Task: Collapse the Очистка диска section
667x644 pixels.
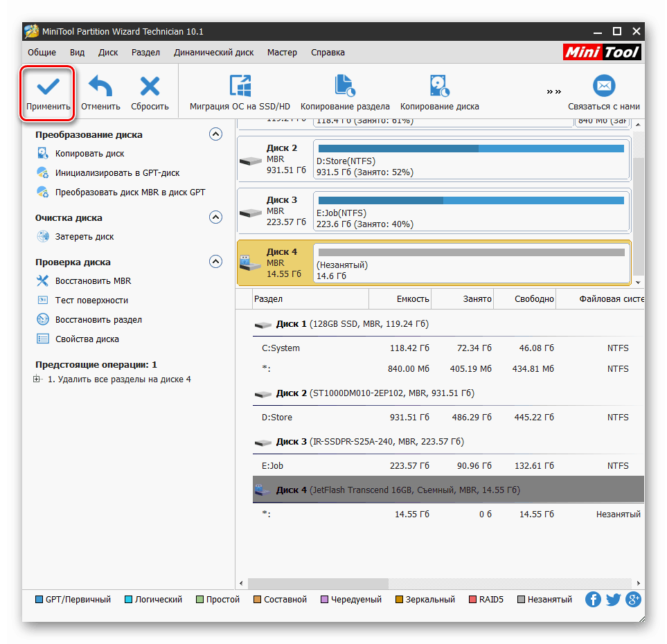Action: click(215, 217)
